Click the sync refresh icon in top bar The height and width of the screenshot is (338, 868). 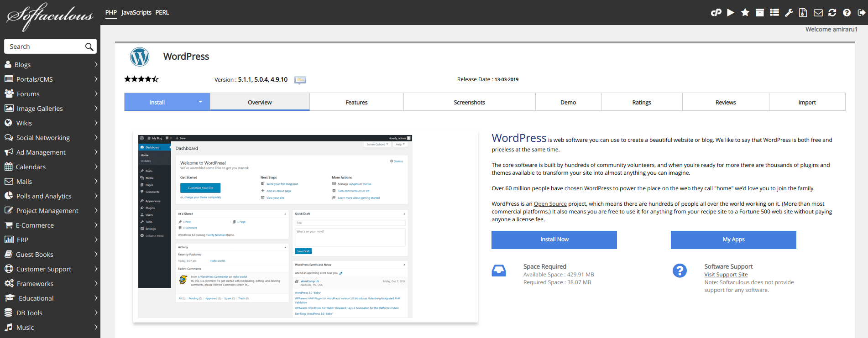coord(832,12)
